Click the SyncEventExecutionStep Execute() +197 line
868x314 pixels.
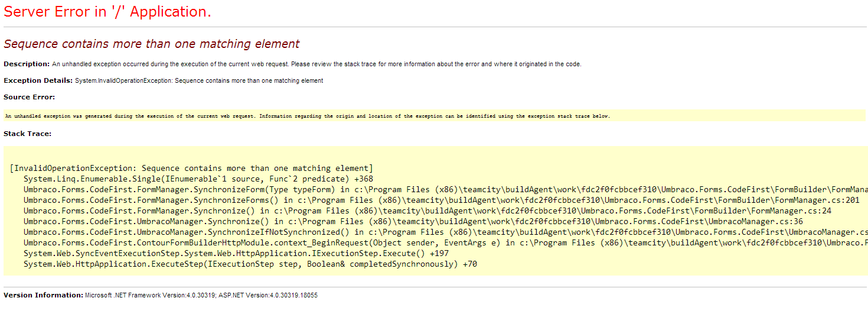(236, 254)
